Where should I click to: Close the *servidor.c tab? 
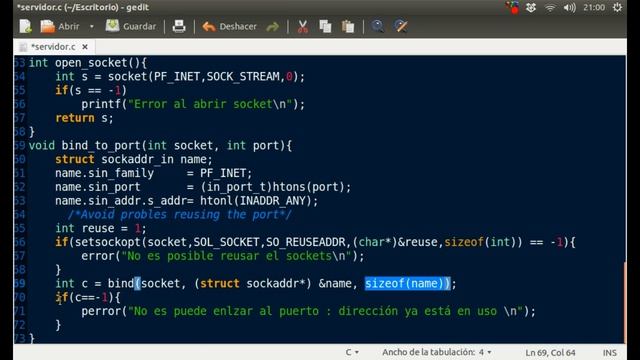click(85, 47)
